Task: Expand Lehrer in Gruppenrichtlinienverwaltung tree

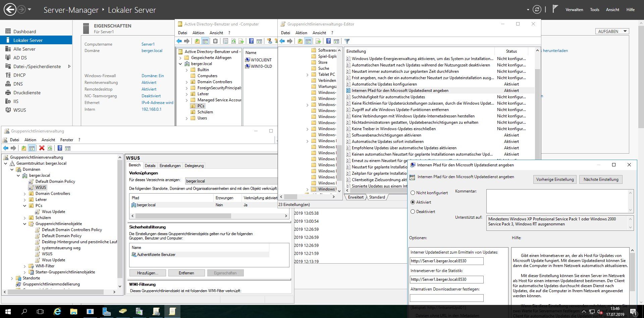Action: pyautogui.click(x=25, y=200)
